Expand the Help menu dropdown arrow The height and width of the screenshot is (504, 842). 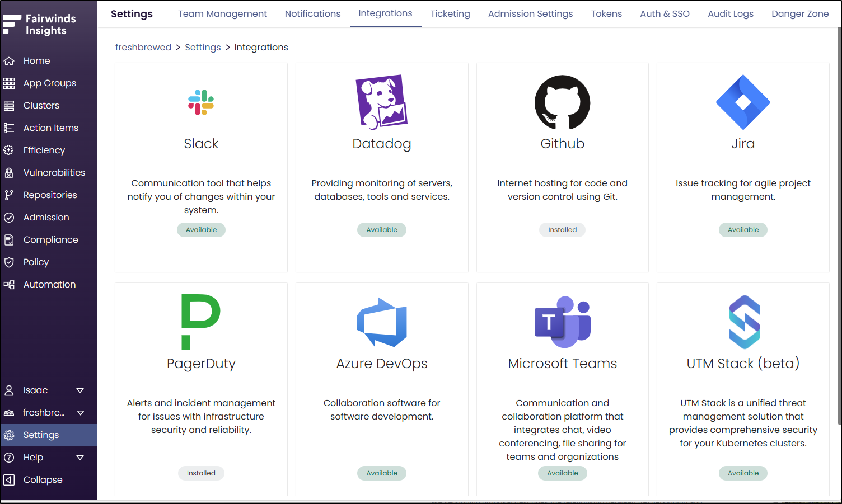[x=80, y=458]
